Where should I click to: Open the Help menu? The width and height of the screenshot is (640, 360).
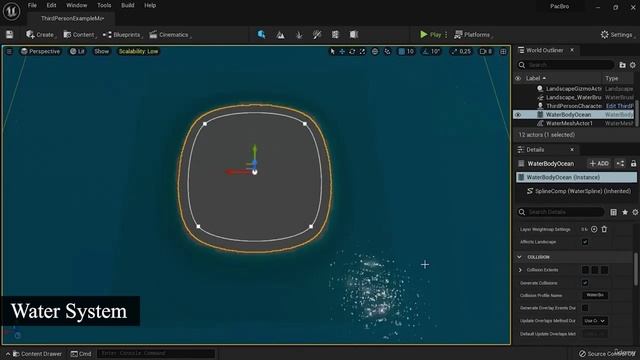click(x=150, y=5)
